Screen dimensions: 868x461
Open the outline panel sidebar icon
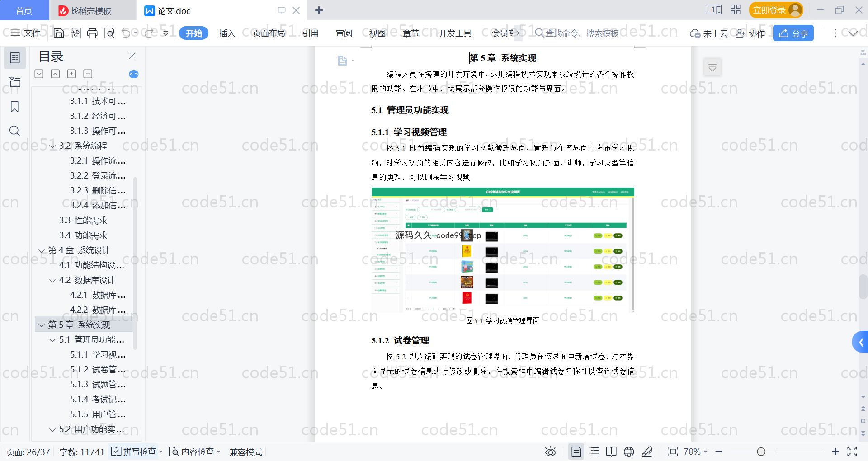(15, 58)
